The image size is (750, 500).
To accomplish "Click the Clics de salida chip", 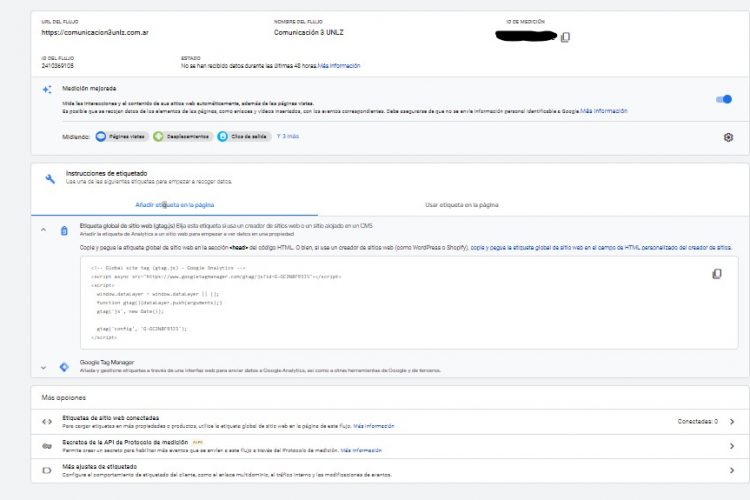I will (x=244, y=136).
